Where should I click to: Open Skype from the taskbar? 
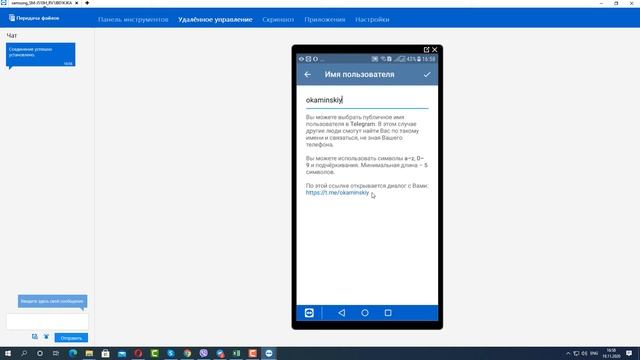coord(171,353)
